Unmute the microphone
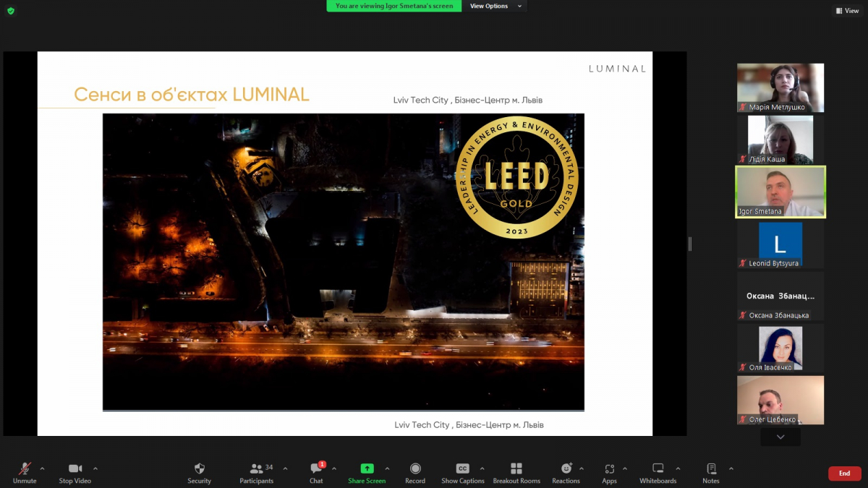 pos(25,469)
